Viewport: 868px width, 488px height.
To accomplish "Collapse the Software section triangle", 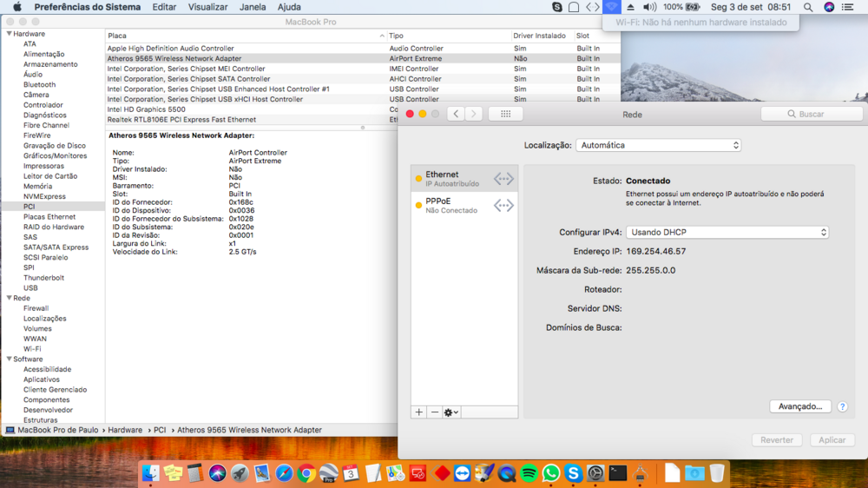I will pos(9,359).
